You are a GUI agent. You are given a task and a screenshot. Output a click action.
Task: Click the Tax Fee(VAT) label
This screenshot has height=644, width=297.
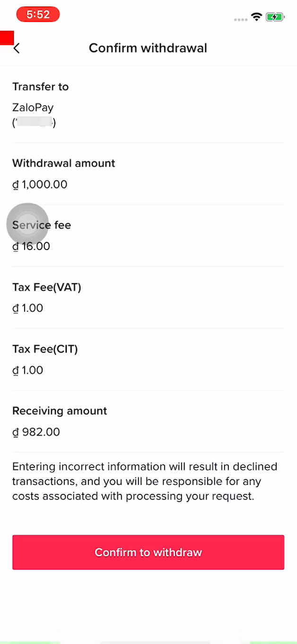46,287
